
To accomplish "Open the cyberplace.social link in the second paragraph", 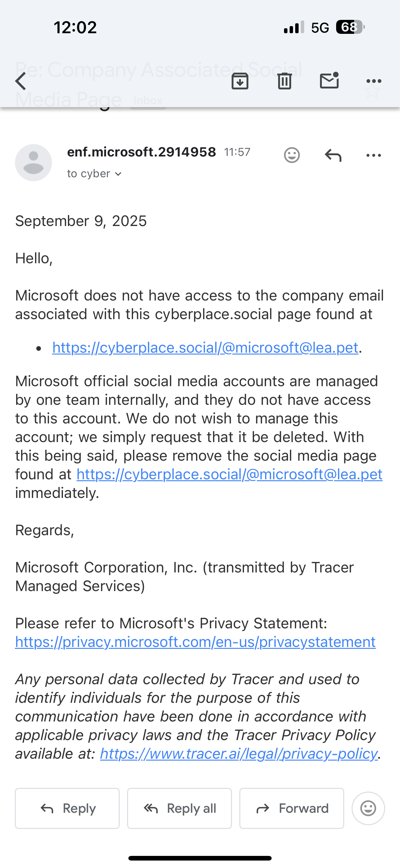I will tap(229, 474).
